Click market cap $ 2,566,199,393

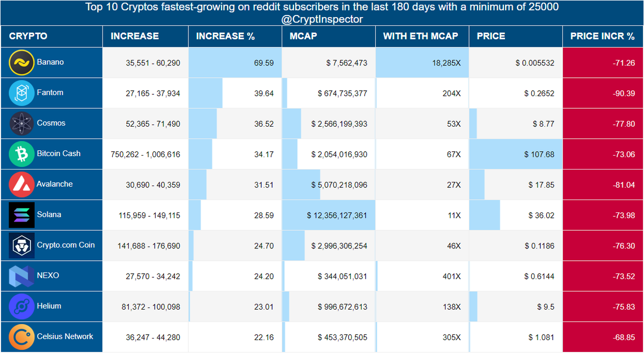(x=339, y=124)
